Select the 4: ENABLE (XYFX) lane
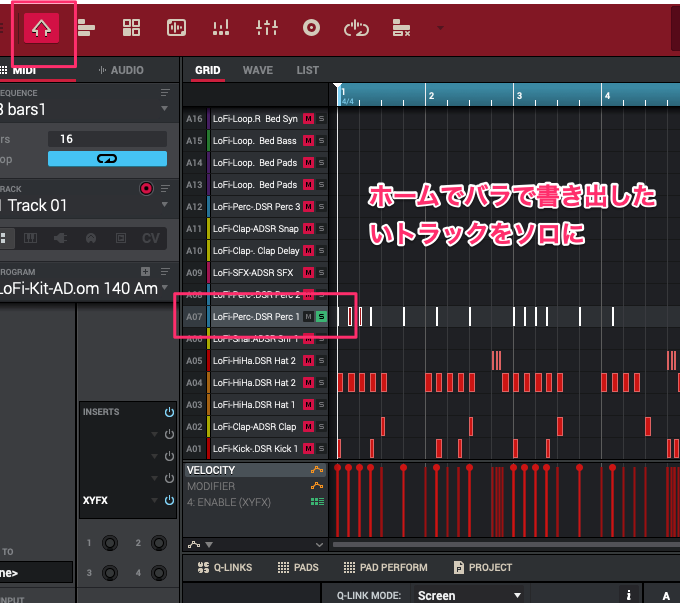This screenshot has height=603, width=680. 256,502
